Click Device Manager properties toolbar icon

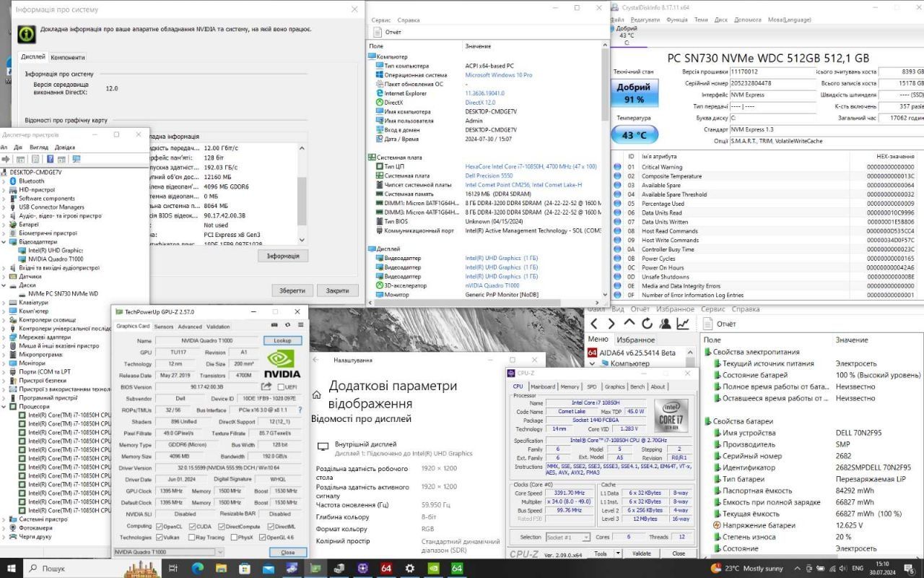[36, 159]
